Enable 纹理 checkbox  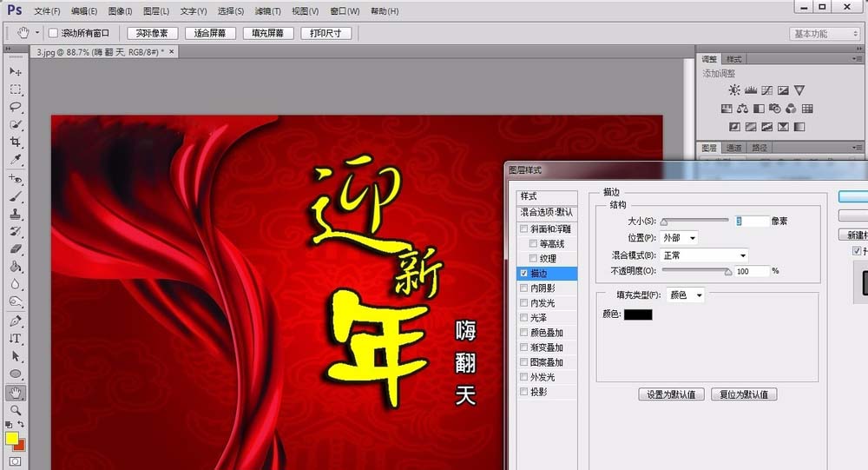[x=533, y=258]
